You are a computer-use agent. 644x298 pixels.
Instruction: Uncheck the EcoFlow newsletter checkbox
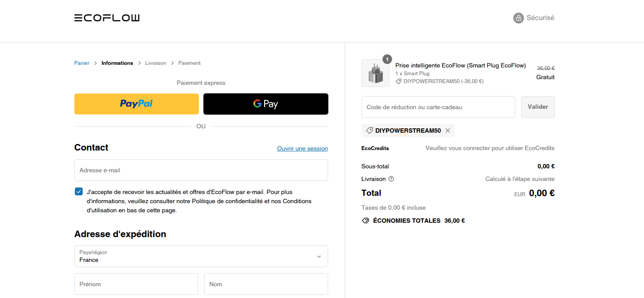pos(79,191)
